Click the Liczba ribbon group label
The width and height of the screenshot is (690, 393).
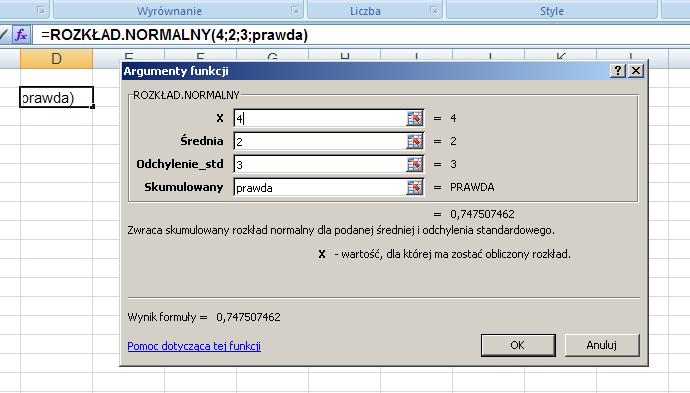tap(365, 11)
